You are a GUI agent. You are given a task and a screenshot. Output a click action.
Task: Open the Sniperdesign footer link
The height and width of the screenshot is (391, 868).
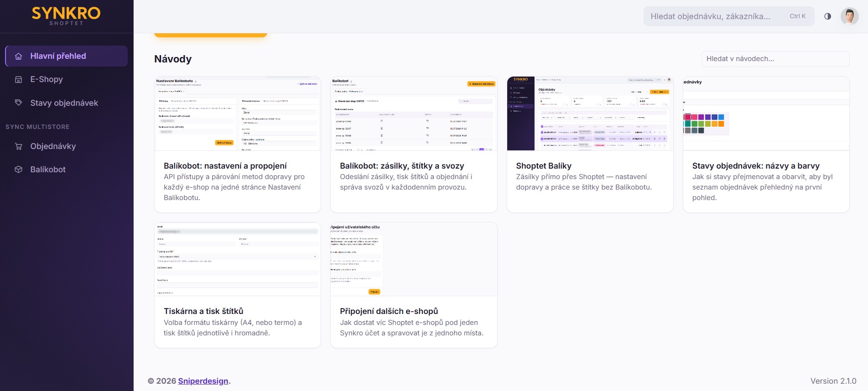click(203, 381)
